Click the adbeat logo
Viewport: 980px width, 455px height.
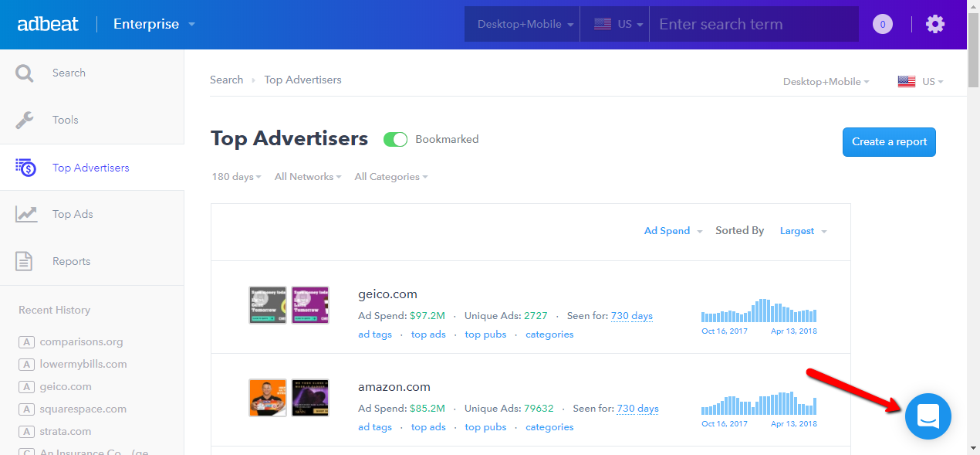coord(48,24)
